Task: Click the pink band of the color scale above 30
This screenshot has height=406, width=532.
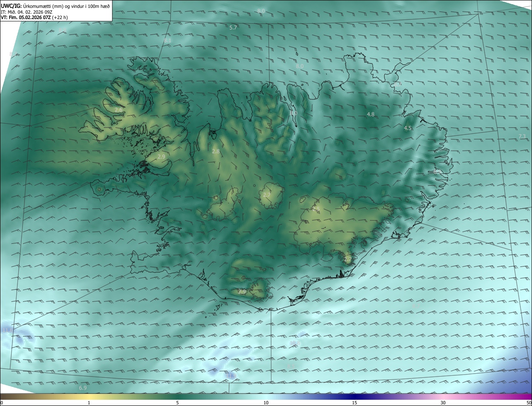Action: [x=443, y=396]
